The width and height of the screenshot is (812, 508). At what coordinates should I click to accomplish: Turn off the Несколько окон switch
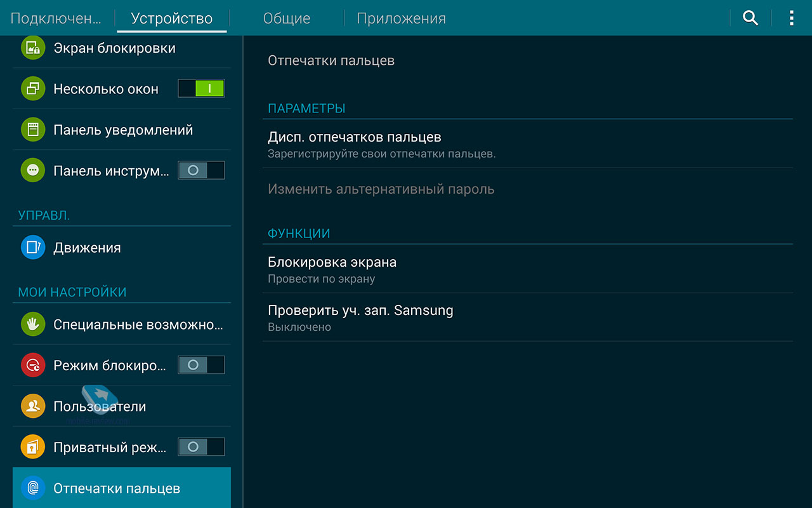click(x=201, y=88)
